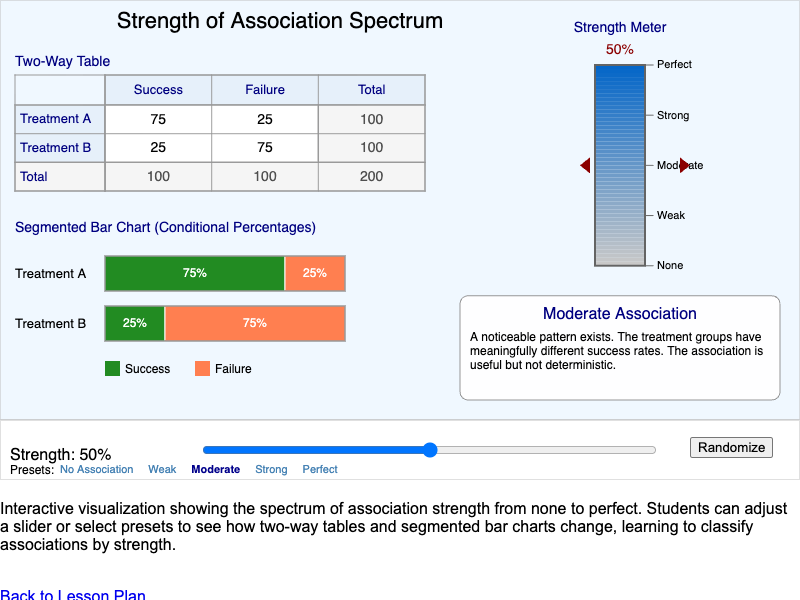Select the Strong preset
Image resolution: width=800 pixels, height=600 pixels.
pyautogui.click(x=272, y=469)
